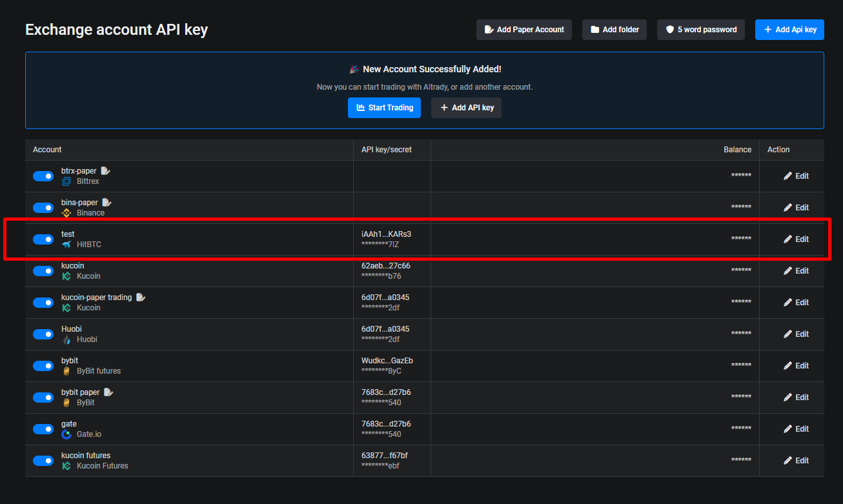Image resolution: width=843 pixels, height=504 pixels.
Task: Click the kucoin futures account name
Action: (x=86, y=456)
